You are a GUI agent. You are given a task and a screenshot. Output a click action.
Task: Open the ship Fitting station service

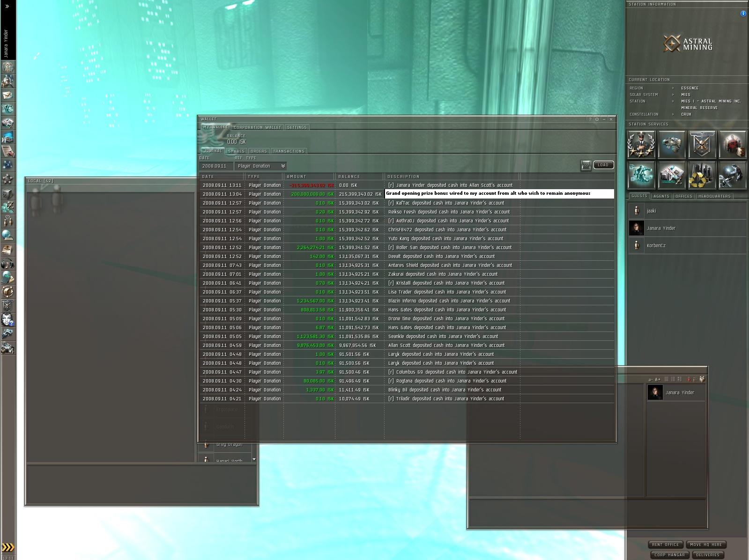(x=672, y=144)
